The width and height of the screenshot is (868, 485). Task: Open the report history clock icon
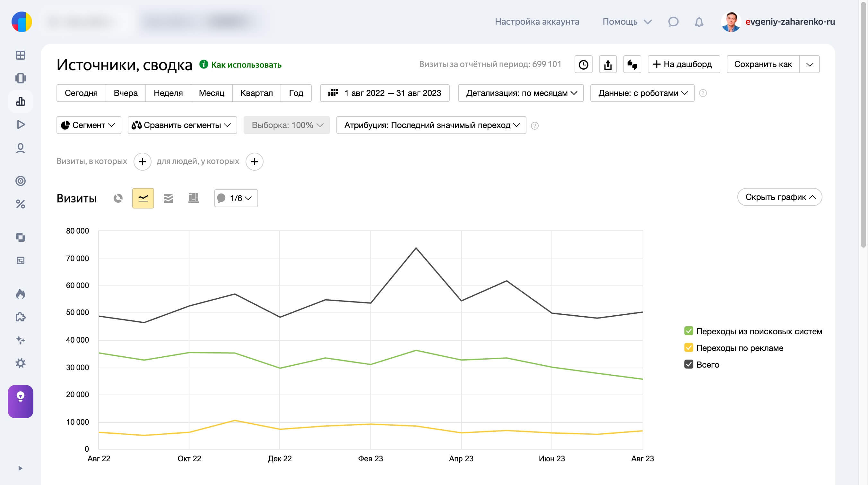(x=583, y=64)
